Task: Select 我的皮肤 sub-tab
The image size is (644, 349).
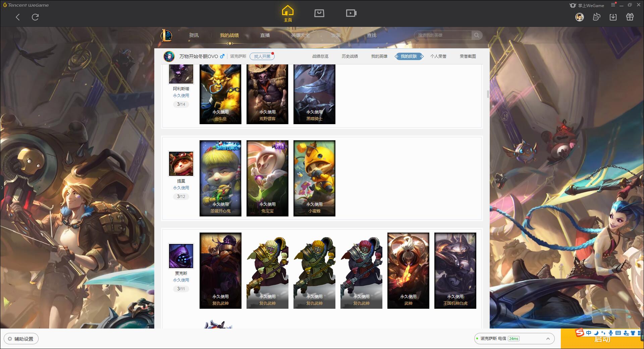Action: (x=409, y=56)
